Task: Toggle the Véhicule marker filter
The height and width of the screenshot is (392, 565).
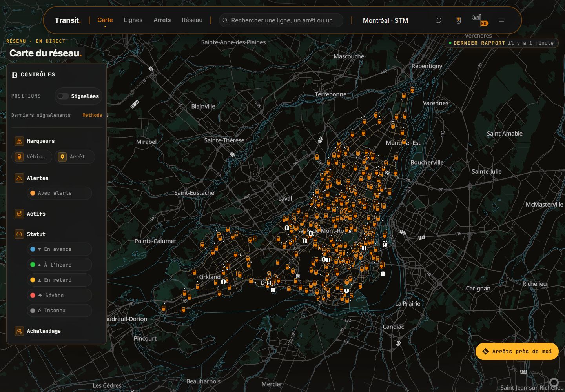Action: pyautogui.click(x=32, y=157)
